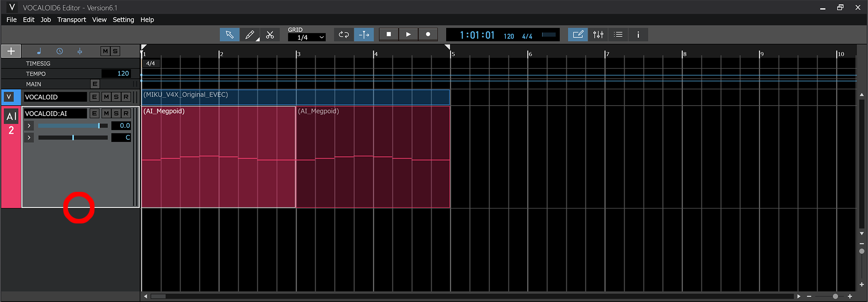Click the 4/4 time signature marker
Image resolution: width=868 pixels, height=302 pixels.
[x=151, y=64]
